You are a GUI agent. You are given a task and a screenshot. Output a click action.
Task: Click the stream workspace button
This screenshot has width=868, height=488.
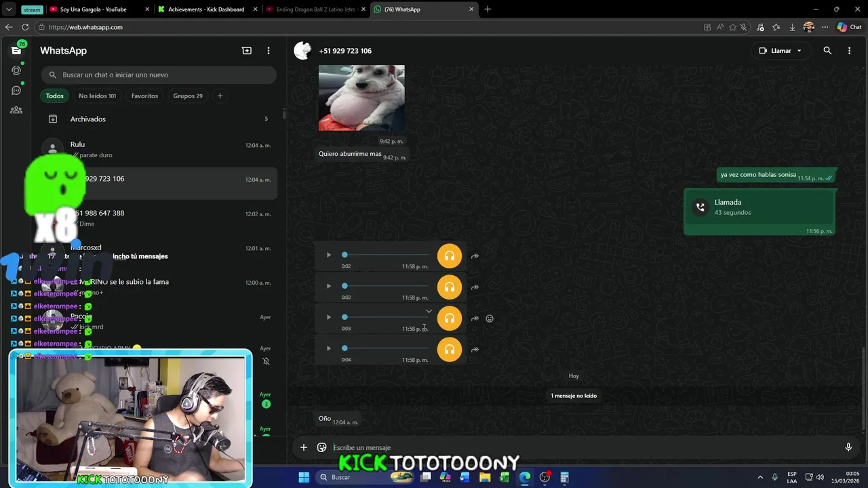(x=31, y=9)
